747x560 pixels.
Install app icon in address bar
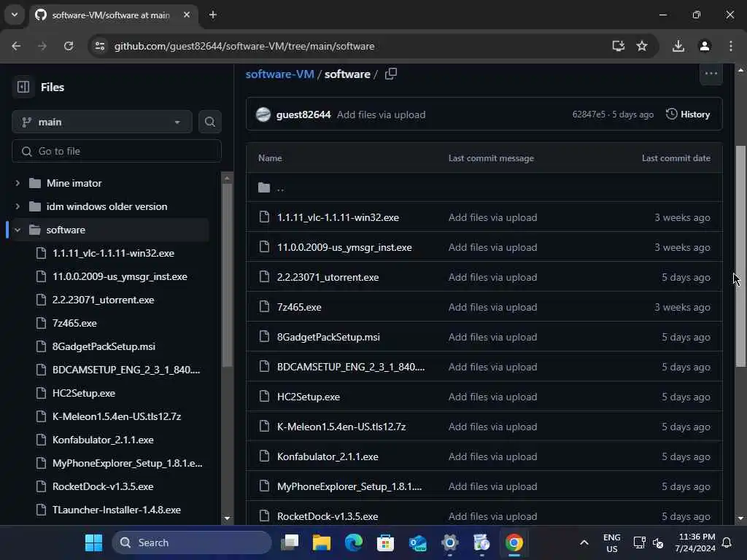pos(618,46)
